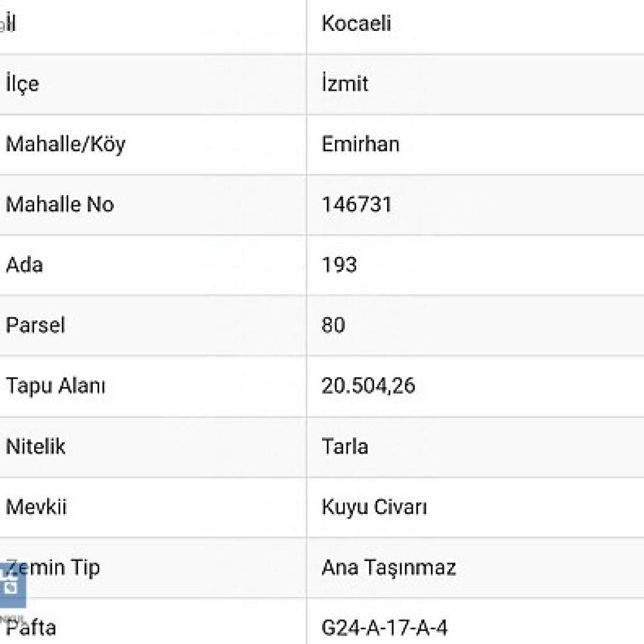Select the Ada value 193

(x=339, y=265)
